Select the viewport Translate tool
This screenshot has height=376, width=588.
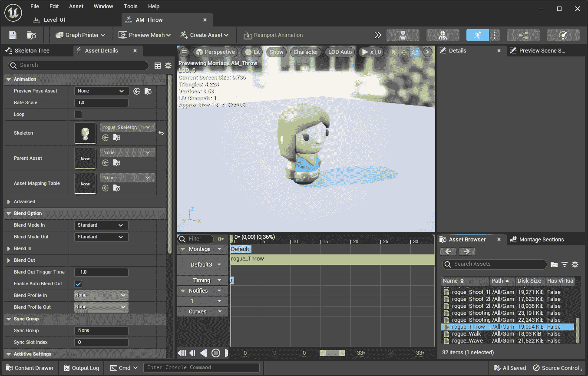click(404, 52)
